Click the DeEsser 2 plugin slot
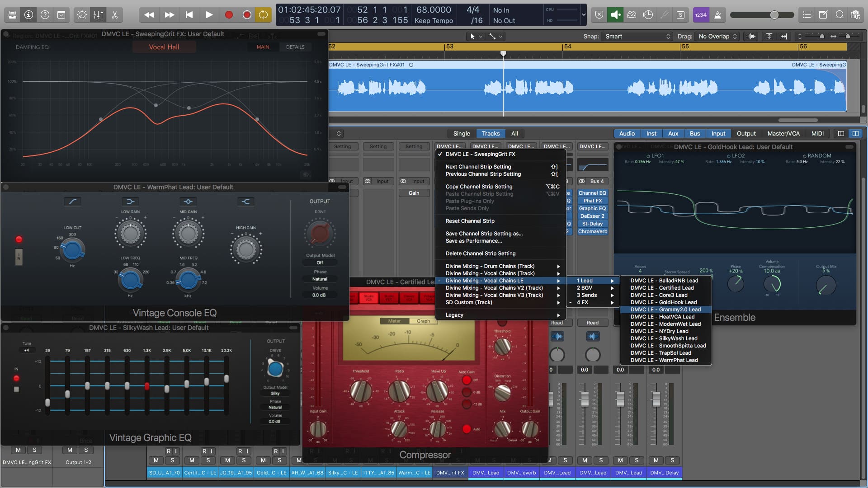The height and width of the screenshot is (488, 868). [592, 216]
